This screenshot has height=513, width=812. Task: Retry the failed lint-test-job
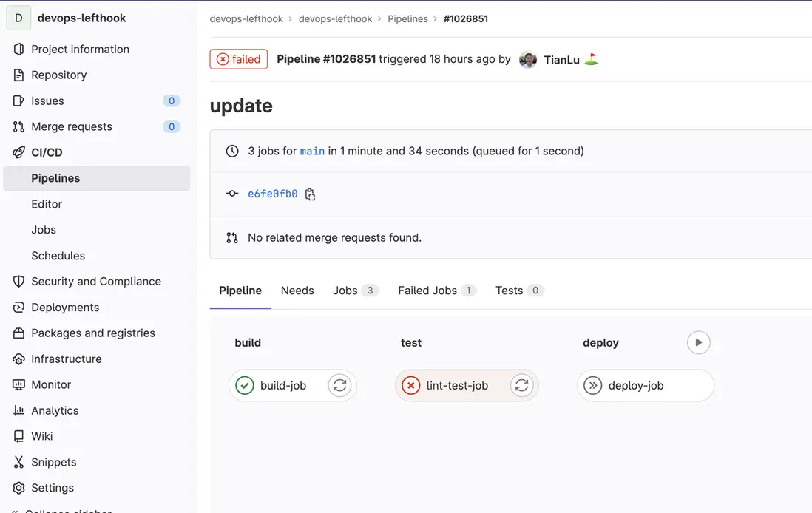tap(521, 385)
